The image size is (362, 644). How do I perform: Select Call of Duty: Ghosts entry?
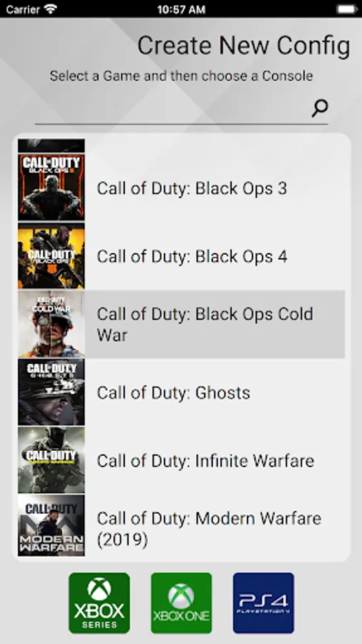click(x=181, y=392)
